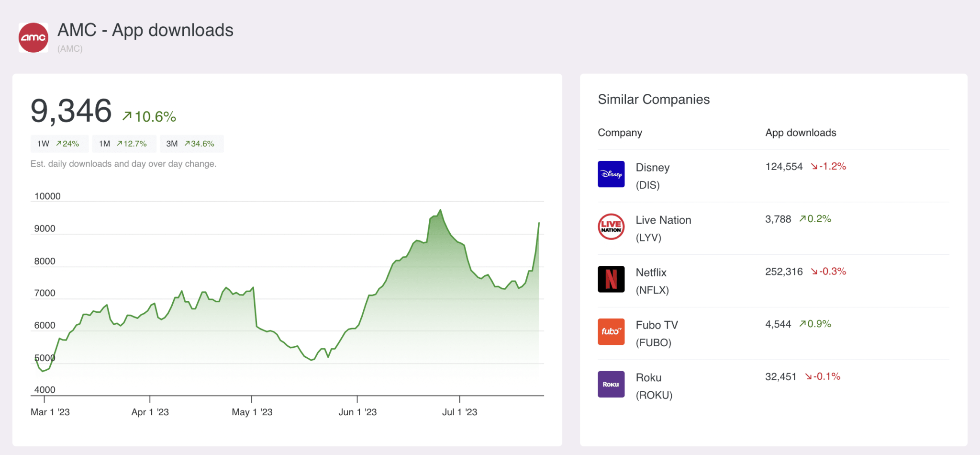Click the App downloads column header
Image resolution: width=980 pixels, height=455 pixels.
[801, 133]
